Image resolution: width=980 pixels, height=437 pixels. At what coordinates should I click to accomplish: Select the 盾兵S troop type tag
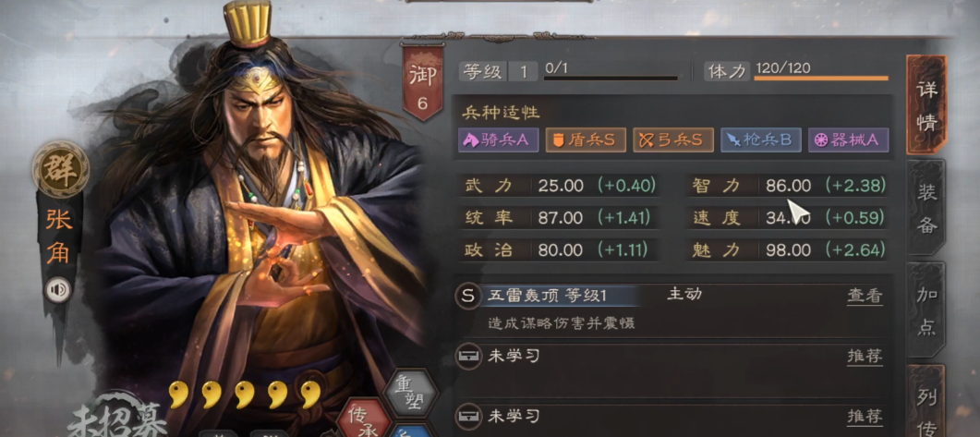586,140
